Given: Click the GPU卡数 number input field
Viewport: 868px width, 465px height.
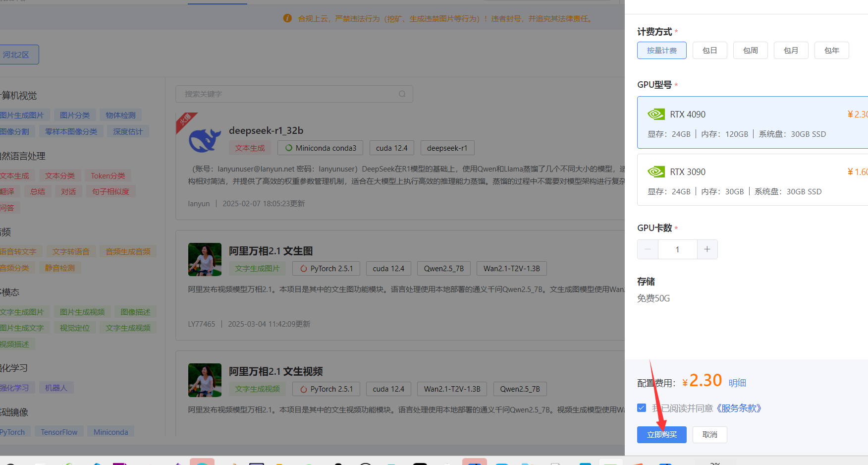Looking at the screenshot, I should click(x=677, y=249).
